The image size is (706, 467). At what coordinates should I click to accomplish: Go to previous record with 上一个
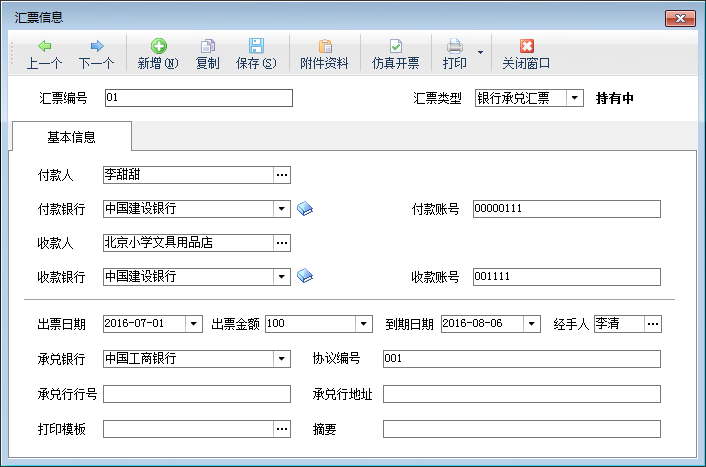pyautogui.click(x=44, y=54)
